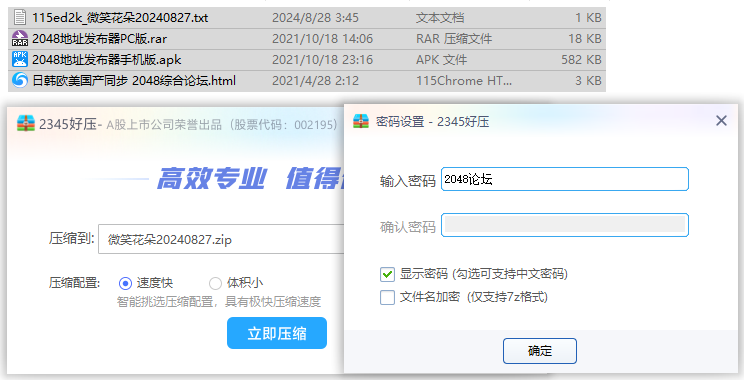Screen dimensions: 744x380
Task: Select the 115ed2k_微笑花朵20240827.txt file name
Action: pos(120,18)
